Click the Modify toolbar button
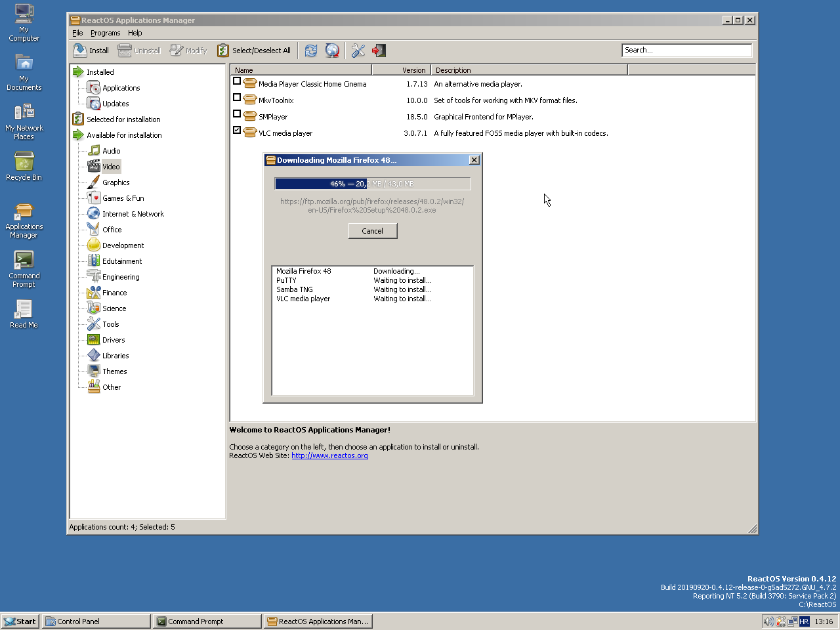 (188, 51)
